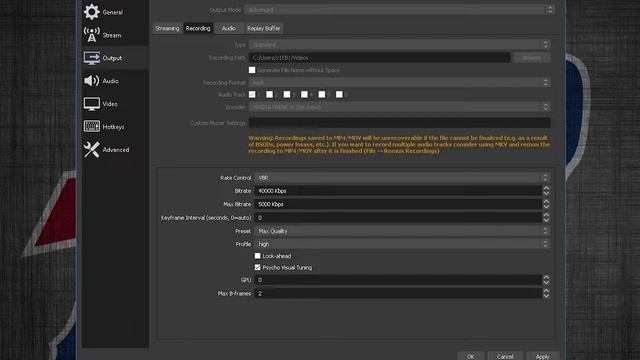Open the Output Mode dropdown

tap(400, 10)
